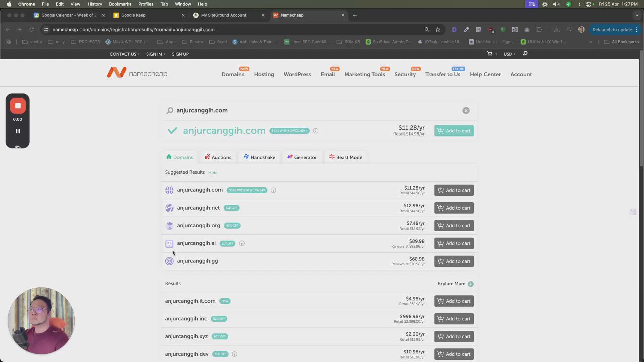Image resolution: width=644 pixels, height=362 pixels.
Task: Click the .gg domain icon
Action: tap(169, 261)
